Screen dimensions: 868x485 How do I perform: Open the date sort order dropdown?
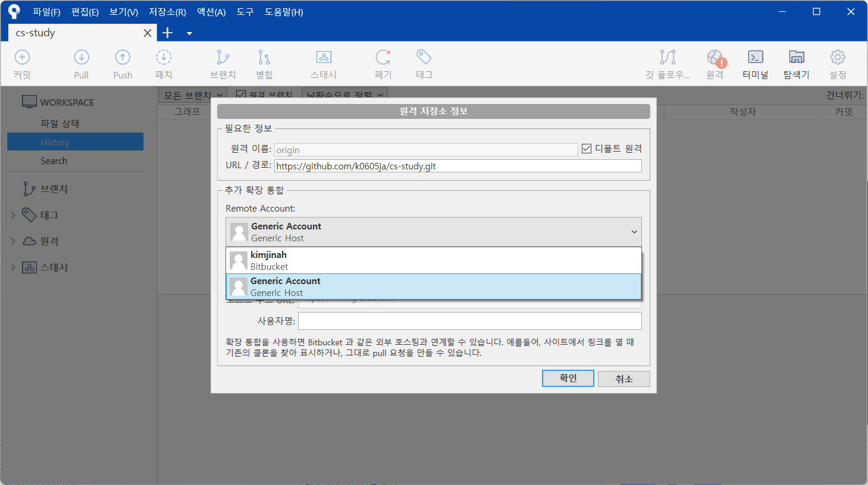(345, 95)
